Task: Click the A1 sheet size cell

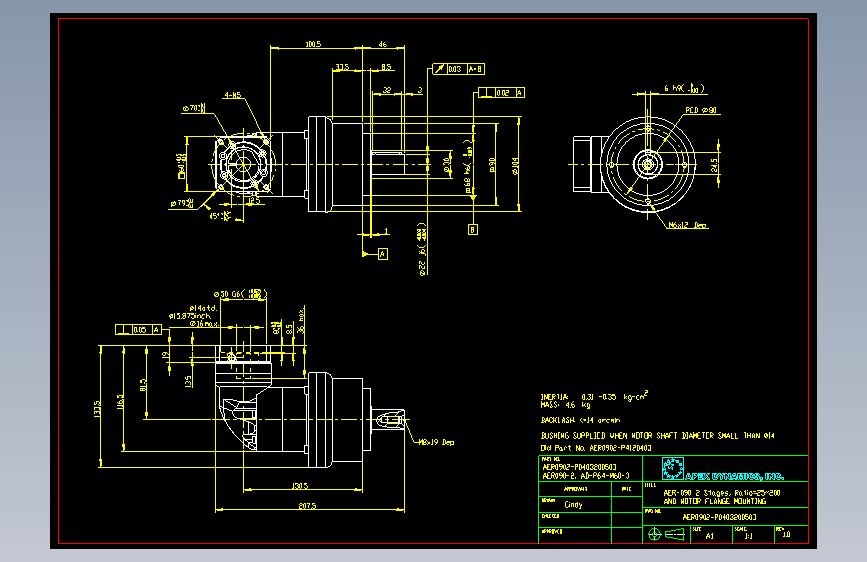Action: point(709,536)
